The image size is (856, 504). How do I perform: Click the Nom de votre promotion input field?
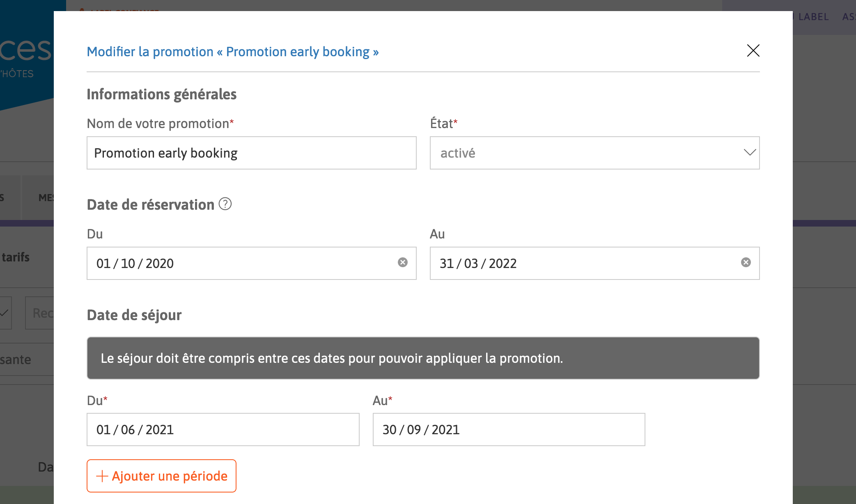click(x=251, y=152)
